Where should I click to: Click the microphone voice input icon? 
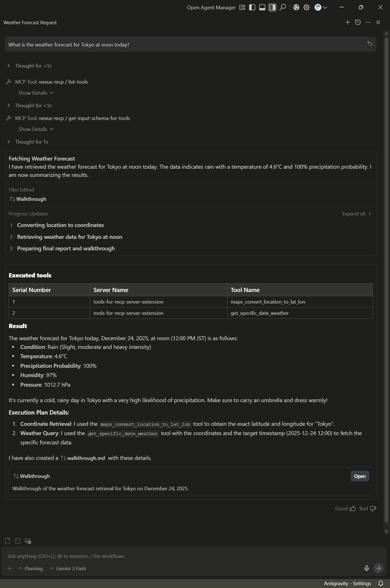[366, 568]
